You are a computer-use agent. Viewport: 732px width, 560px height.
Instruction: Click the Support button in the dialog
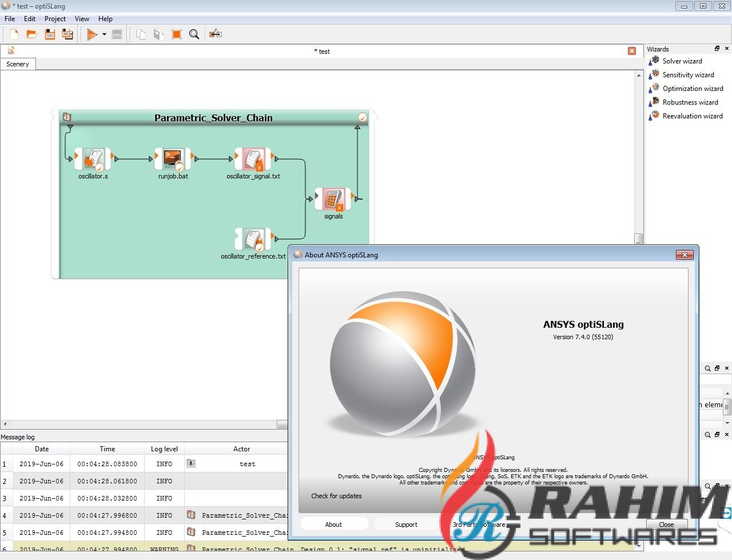click(406, 524)
